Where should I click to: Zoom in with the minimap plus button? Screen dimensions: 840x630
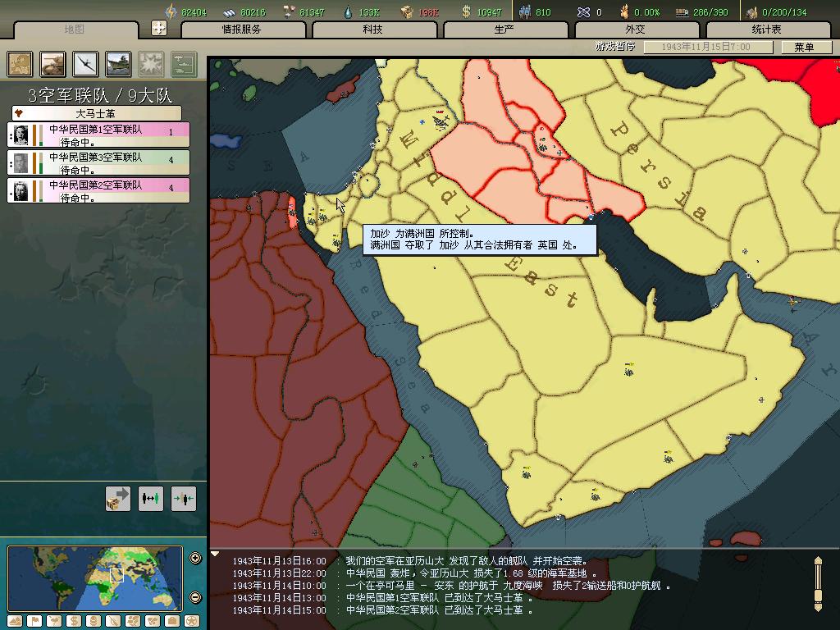[x=195, y=558]
